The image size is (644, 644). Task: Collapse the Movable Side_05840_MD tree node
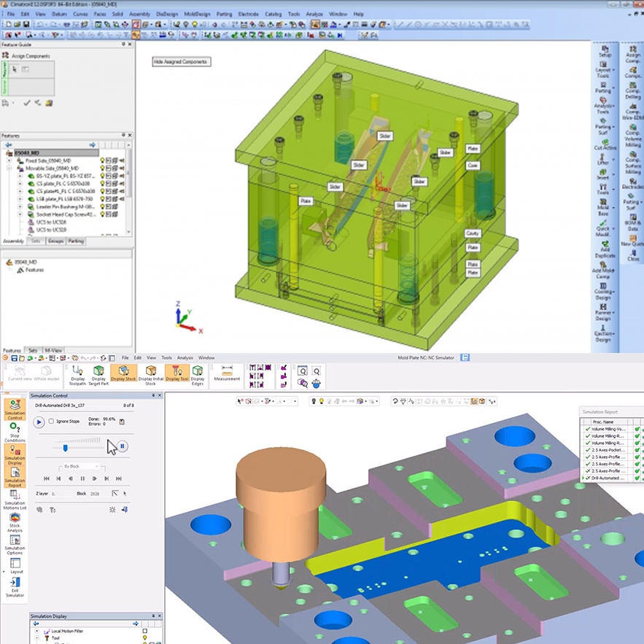point(9,168)
